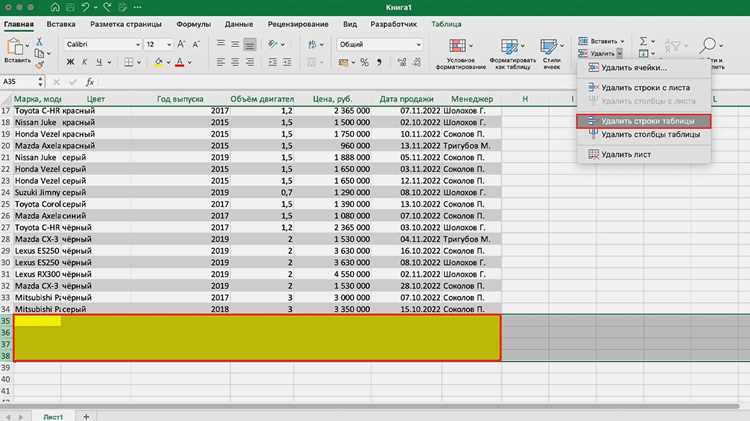This screenshot has width=750, height=421.
Task: Switch to the Разметка страницы tab
Action: 126,24
